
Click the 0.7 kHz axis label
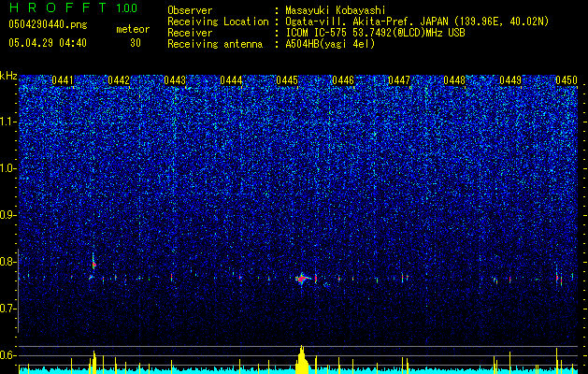tap(8, 309)
